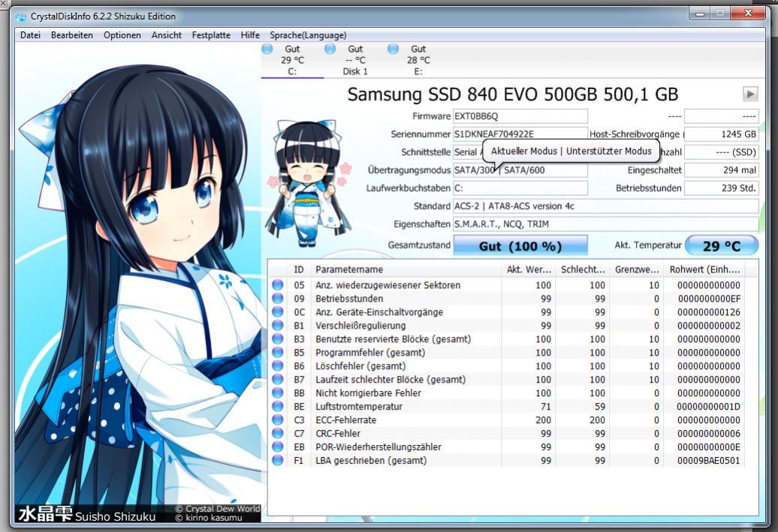Click status orb for row 05
The width and height of the screenshot is (778, 532).
point(277,285)
